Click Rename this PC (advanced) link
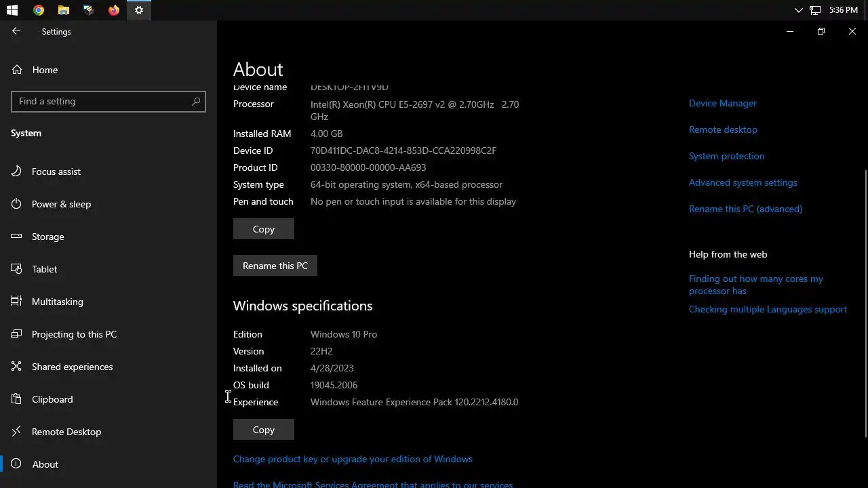 (x=745, y=209)
